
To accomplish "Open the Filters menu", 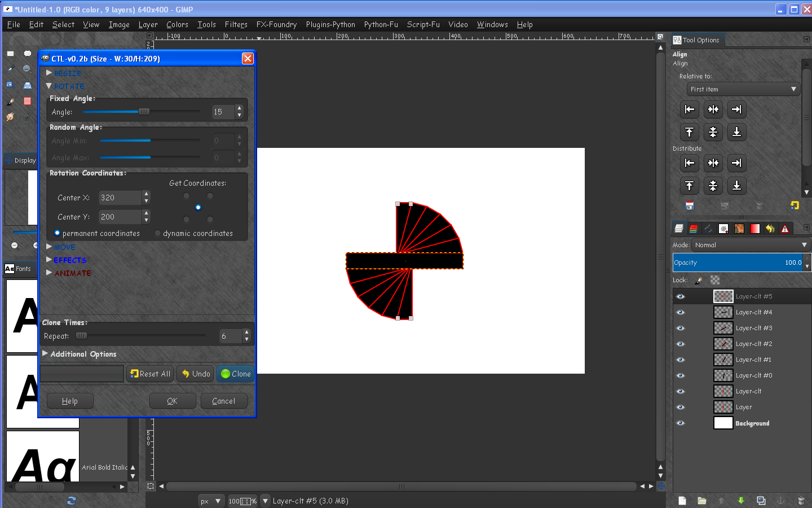I will pyautogui.click(x=236, y=24).
